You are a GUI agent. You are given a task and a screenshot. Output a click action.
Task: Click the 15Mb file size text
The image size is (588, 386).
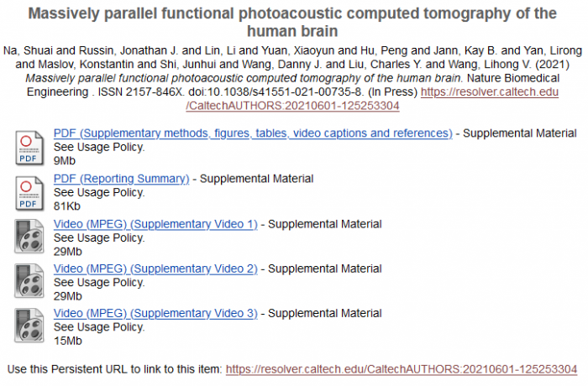click(67, 342)
